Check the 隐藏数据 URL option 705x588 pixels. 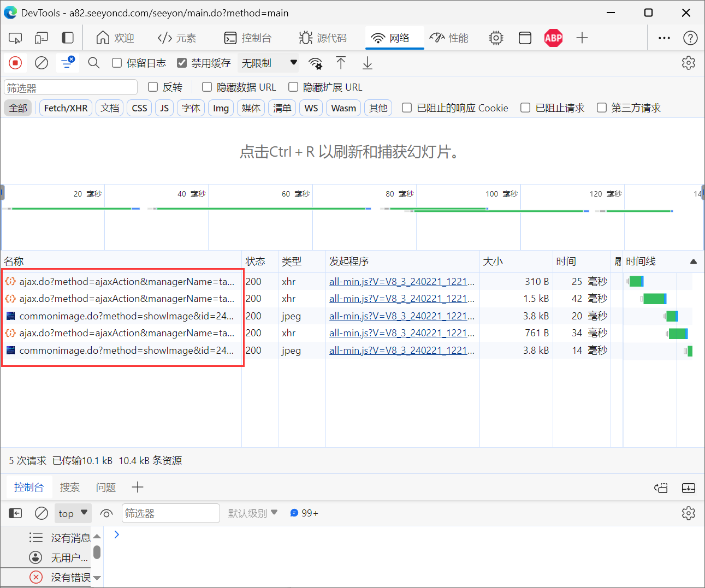point(207,87)
